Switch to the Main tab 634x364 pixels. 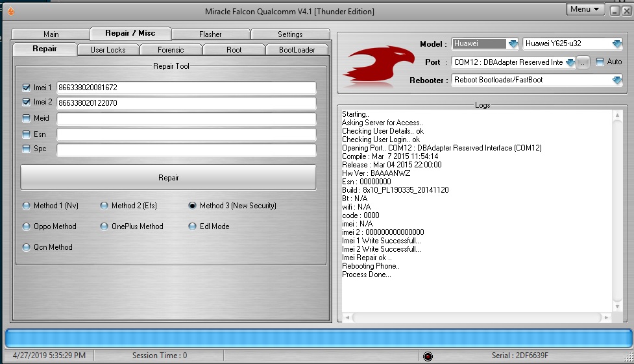click(51, 34)
